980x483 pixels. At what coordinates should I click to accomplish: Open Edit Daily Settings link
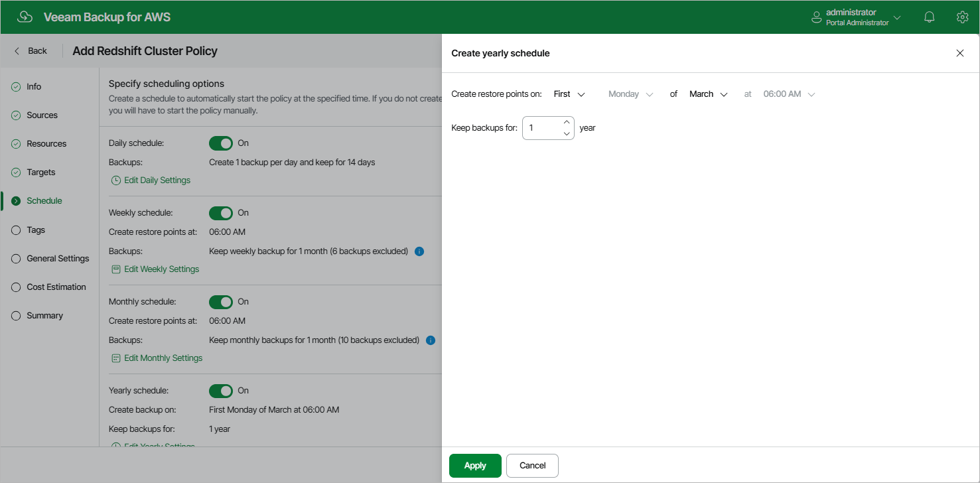point(157,180)
